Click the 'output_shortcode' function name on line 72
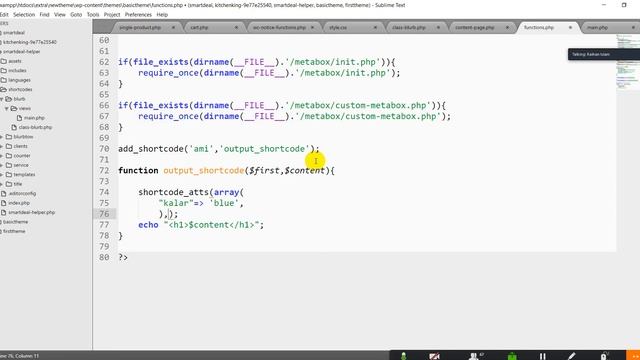 (204, 171)
